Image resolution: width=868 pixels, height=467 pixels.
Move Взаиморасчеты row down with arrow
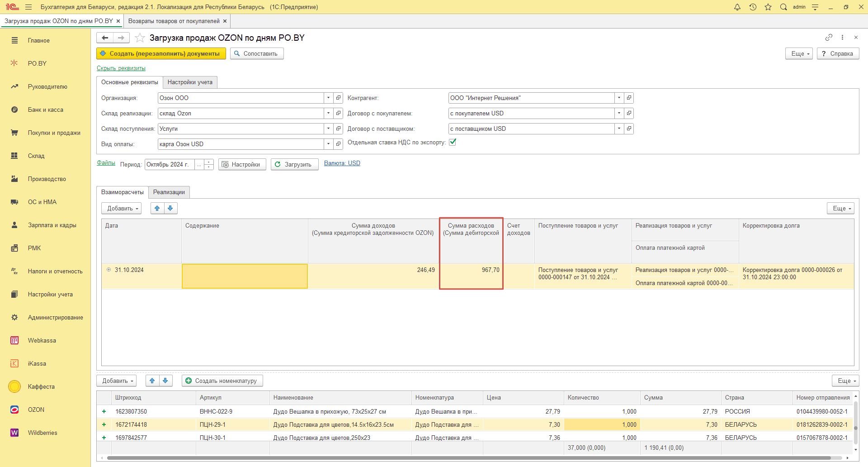[170, 208]
